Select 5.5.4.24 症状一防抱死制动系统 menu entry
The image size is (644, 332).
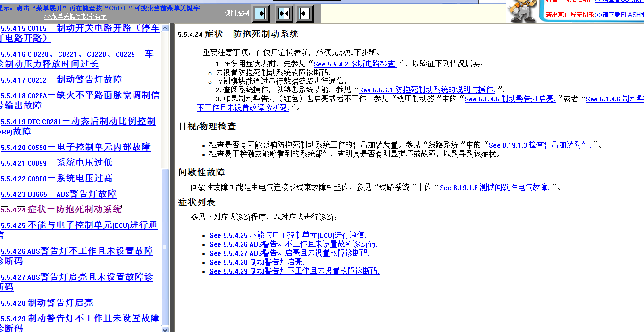(x=61, y=209)
